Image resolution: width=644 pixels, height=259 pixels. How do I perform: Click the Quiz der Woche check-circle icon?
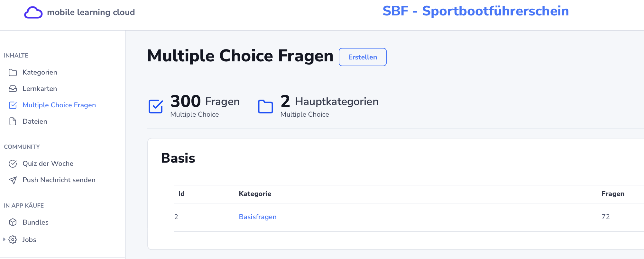coord(13,164)
